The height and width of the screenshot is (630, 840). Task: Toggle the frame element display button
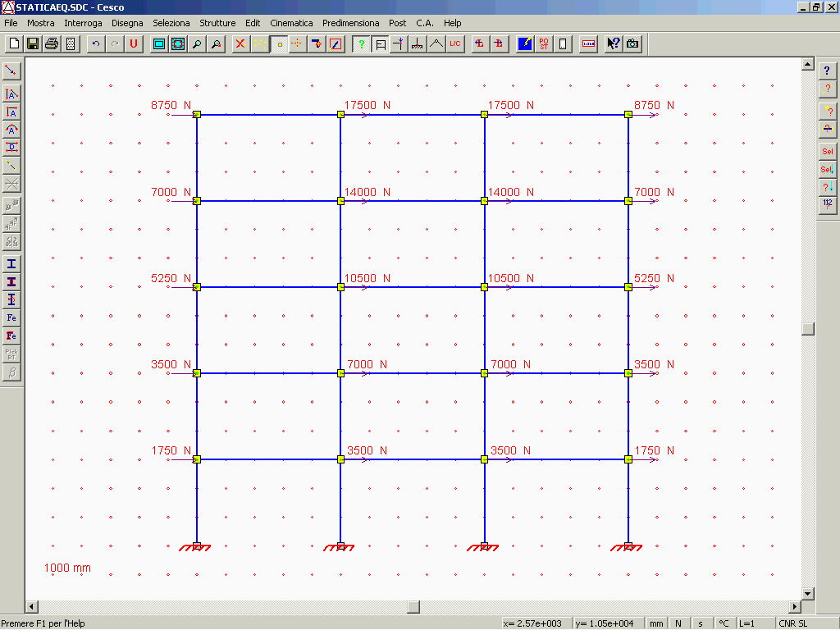[381, 44]
